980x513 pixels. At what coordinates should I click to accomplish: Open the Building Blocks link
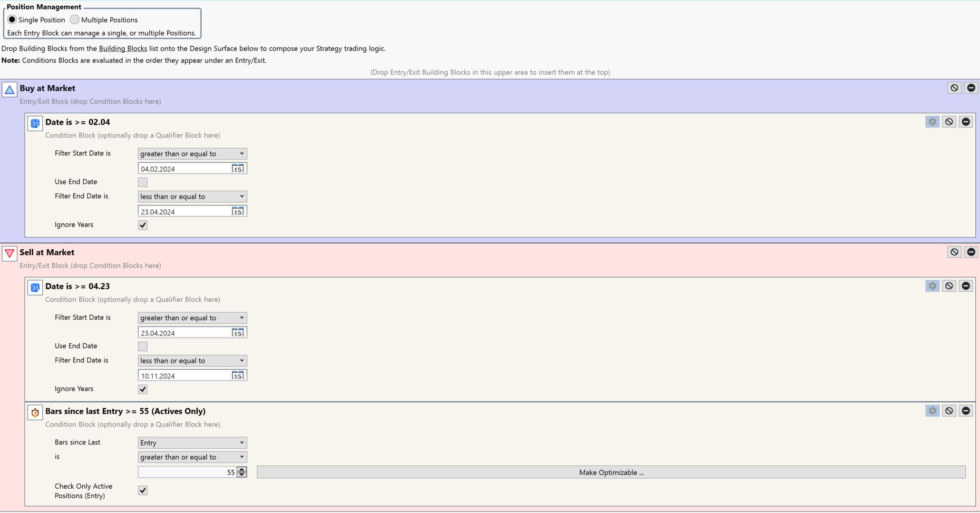pyautogui.click(x=123, y=49)
